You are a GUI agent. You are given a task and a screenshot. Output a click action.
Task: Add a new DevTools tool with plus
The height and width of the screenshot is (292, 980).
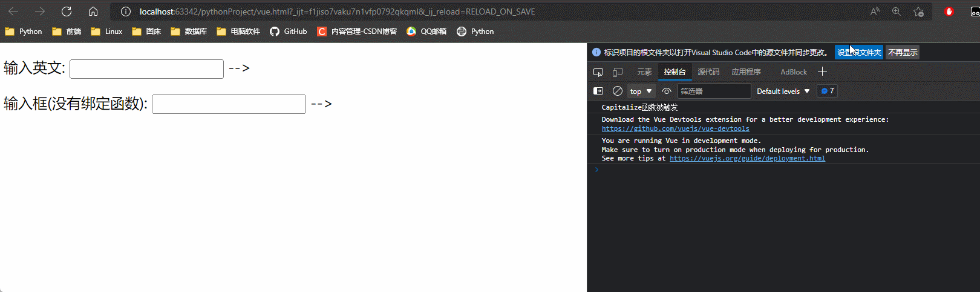pyautogui.click(x=822, y=71)
